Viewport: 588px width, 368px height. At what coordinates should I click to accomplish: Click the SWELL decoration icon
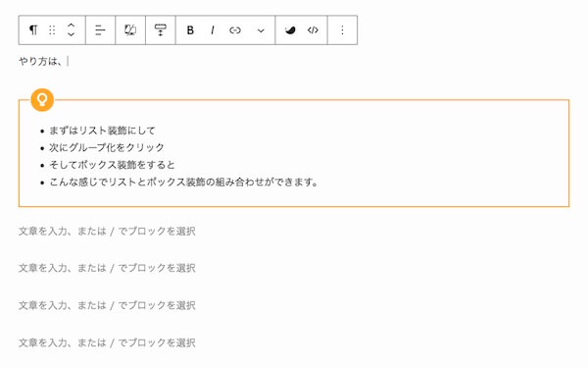click(290, 30)
